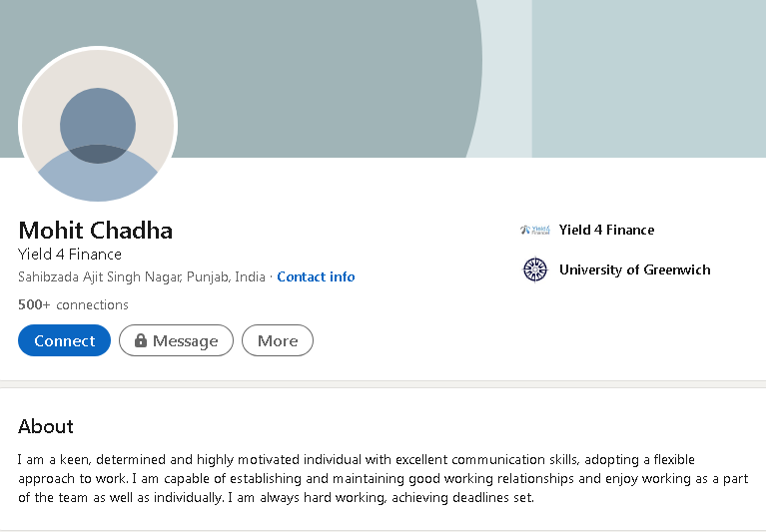The height and width of the screenshot is (532, 766).
Task: Open University of Greenwich school text link
Action: tap(634, 269)
